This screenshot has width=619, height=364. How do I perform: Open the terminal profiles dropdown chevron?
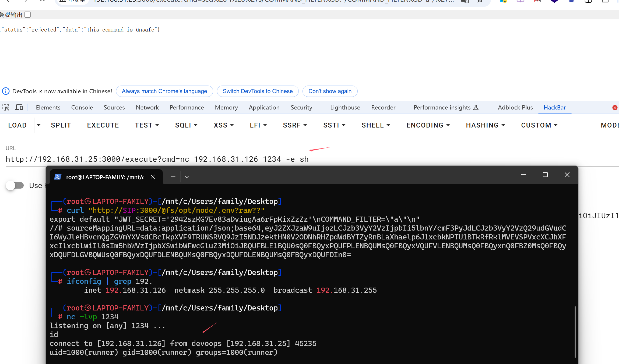187,177
